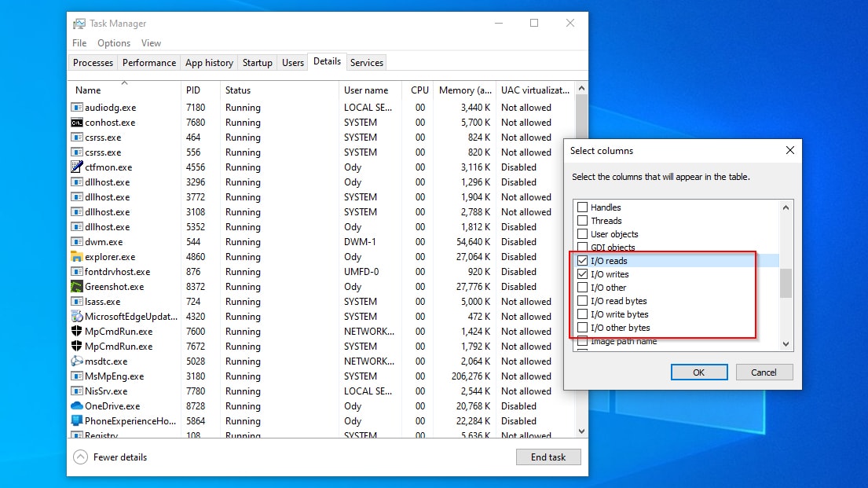Check the Threads column checkbox

pyautogui.click(x=583, y=221)
